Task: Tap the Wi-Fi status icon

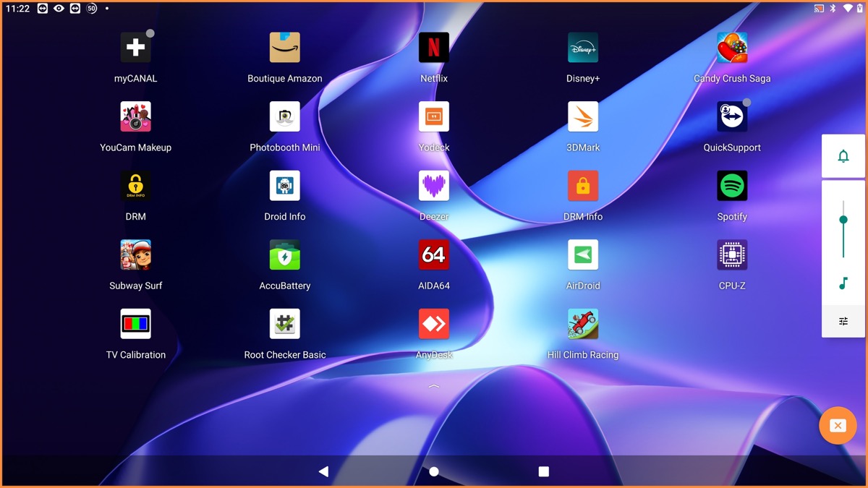Action: [x=848, y=9]
